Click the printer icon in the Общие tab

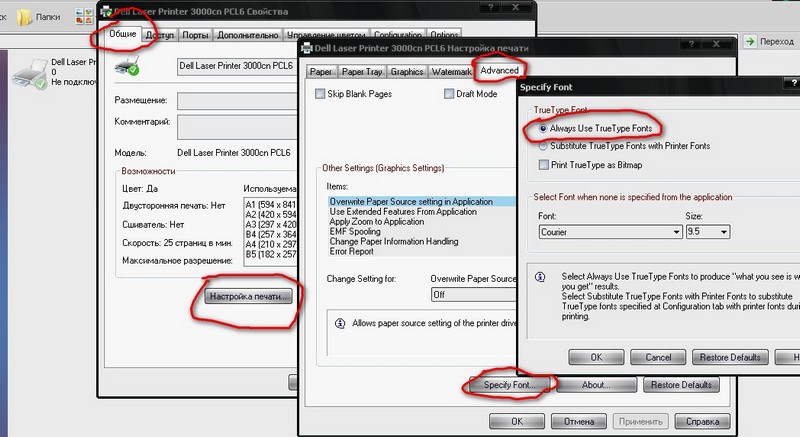(x=129, y=67)
